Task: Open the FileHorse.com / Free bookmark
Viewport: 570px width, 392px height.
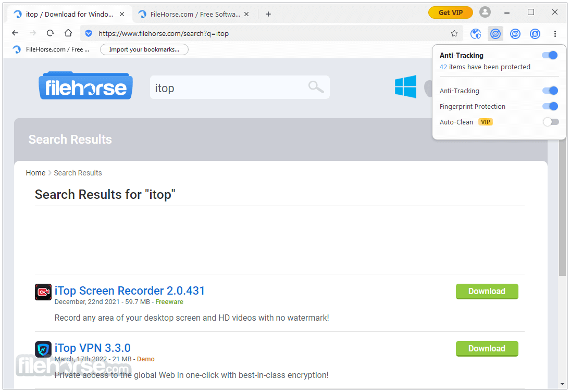Action: pyautogui.click(x=51, y=49)
